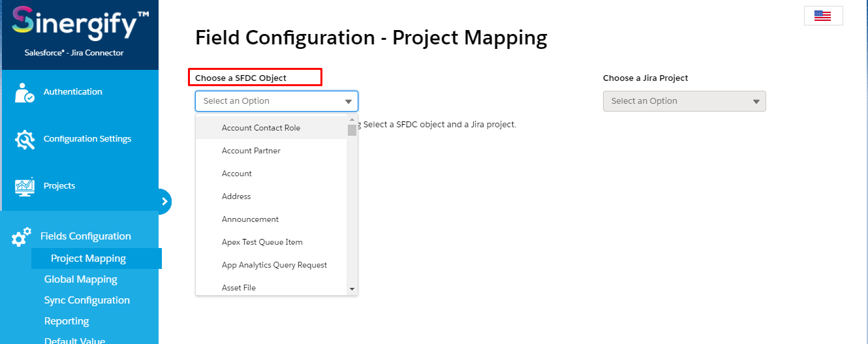Image resolution: width=868 pixels, height=344 pixels.
Task: Select the Asset File option
Action: click(271, 288)
